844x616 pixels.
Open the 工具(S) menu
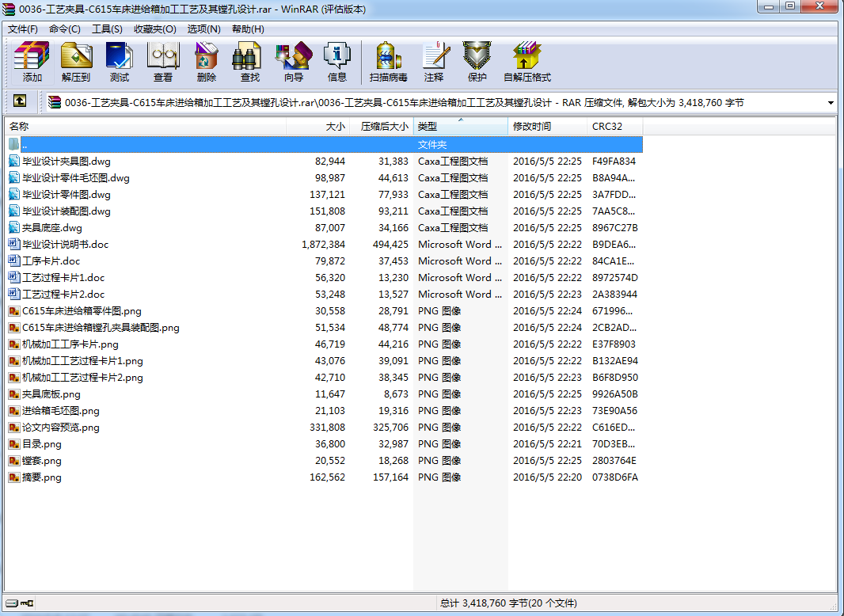[107, 29]
